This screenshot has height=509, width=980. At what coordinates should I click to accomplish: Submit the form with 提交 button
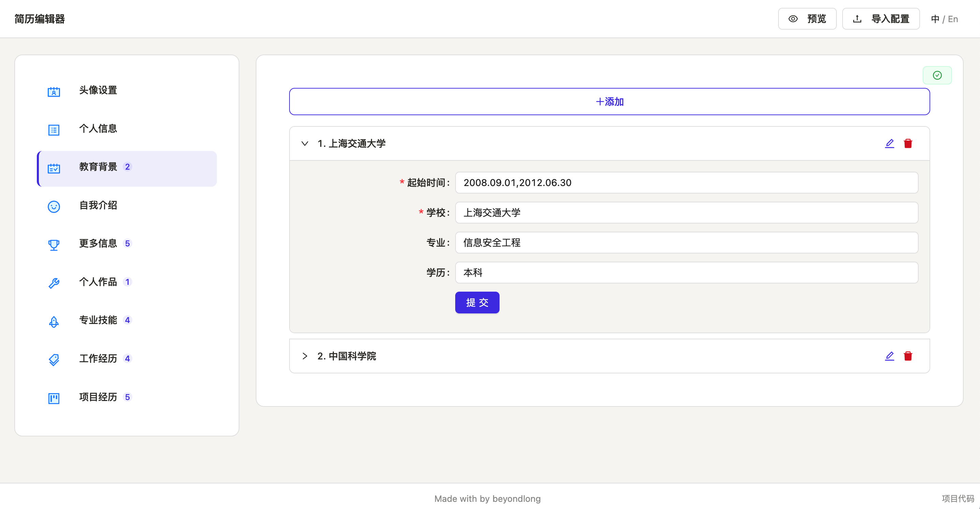pyautogui.click(x=477, y=303)
